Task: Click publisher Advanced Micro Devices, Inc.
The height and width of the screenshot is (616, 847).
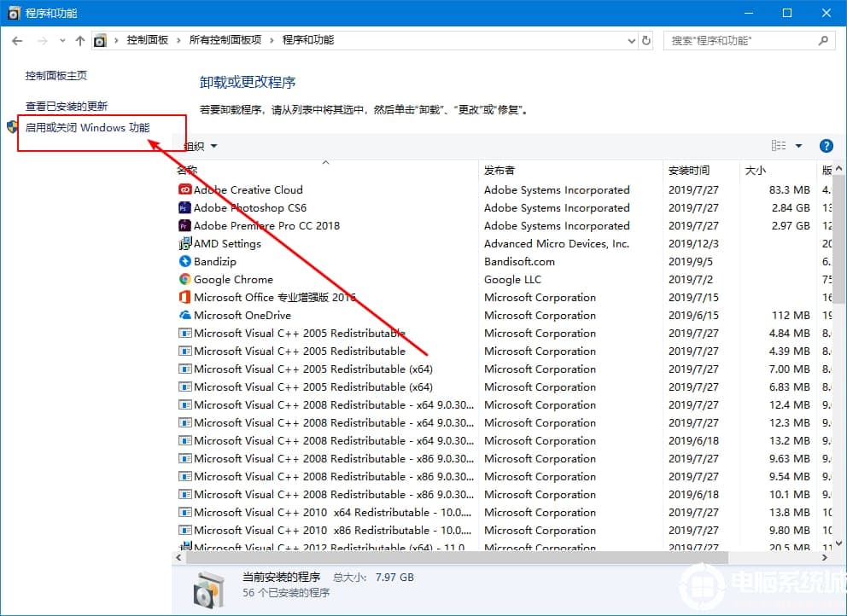Action: click(557, 243)
